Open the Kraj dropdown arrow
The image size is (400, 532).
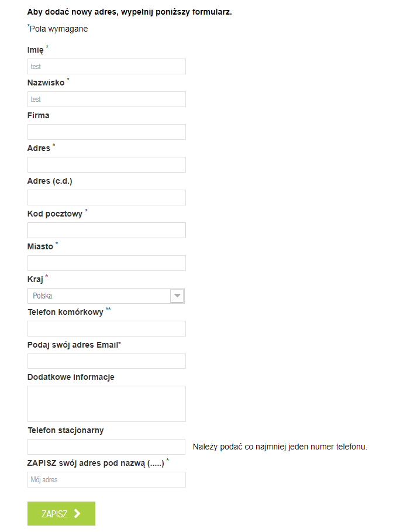coord(177,296)
